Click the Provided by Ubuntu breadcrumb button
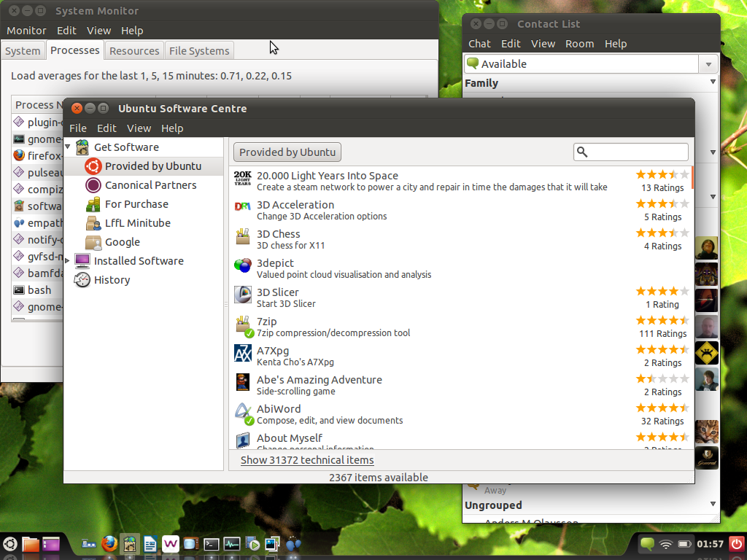747x560 pixels. 287,152
